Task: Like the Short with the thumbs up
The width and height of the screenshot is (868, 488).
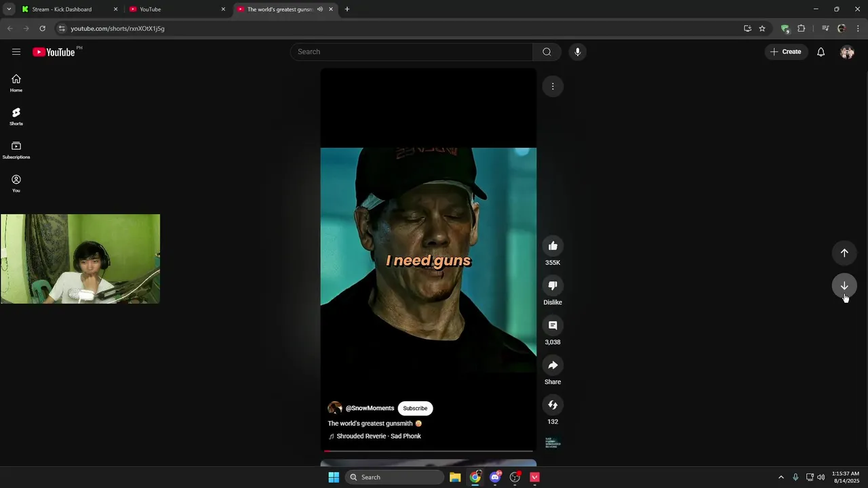Action: 553,246
